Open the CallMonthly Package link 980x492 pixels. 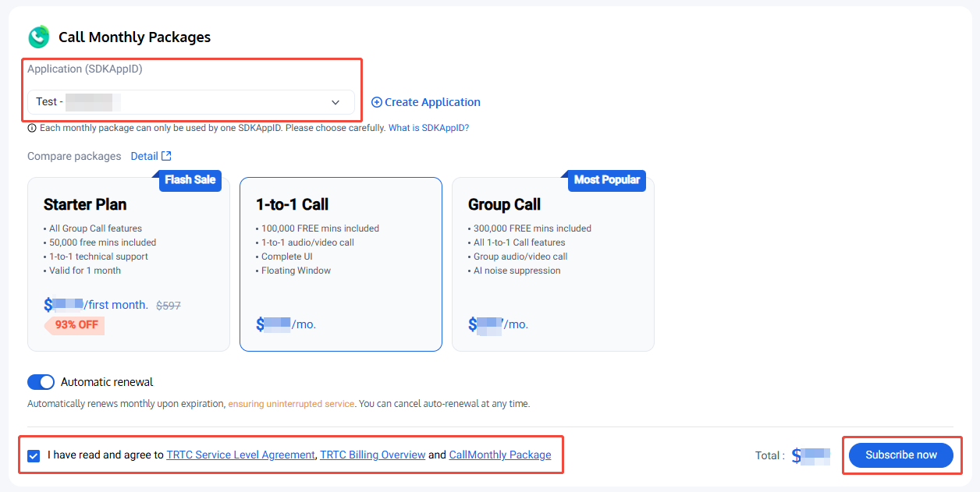[x=499, y=455]
